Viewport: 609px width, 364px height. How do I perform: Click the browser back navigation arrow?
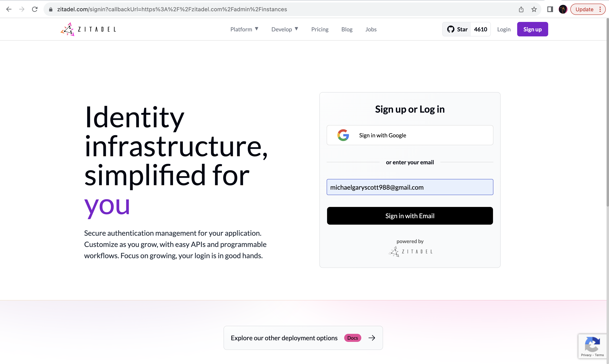pos(9,9)
